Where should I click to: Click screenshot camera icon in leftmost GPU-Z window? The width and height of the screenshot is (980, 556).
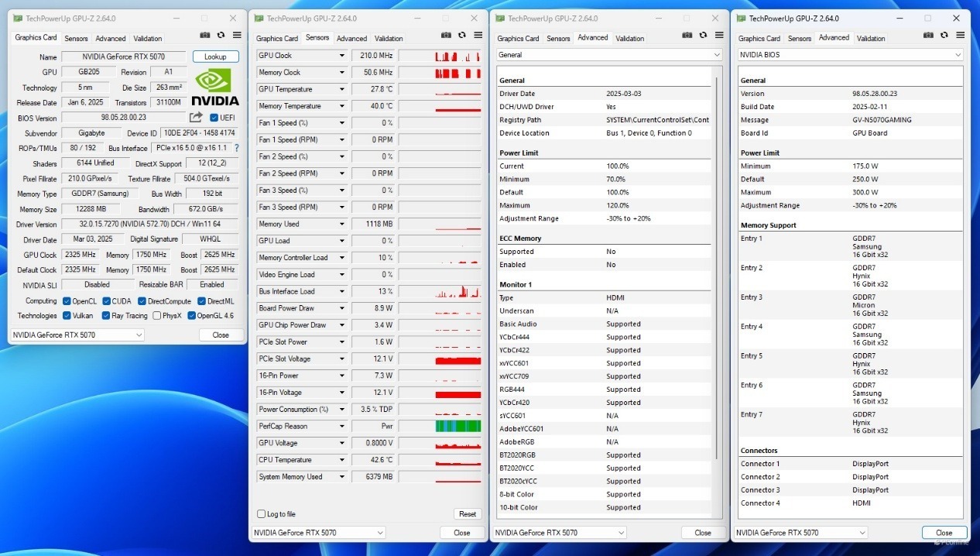(205, 36)
